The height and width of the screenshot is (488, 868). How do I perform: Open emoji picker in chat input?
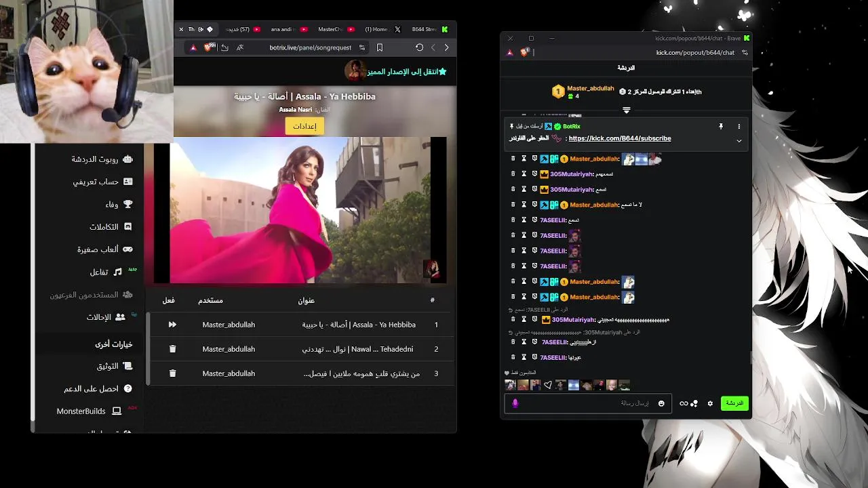click(x=661, y=403)
